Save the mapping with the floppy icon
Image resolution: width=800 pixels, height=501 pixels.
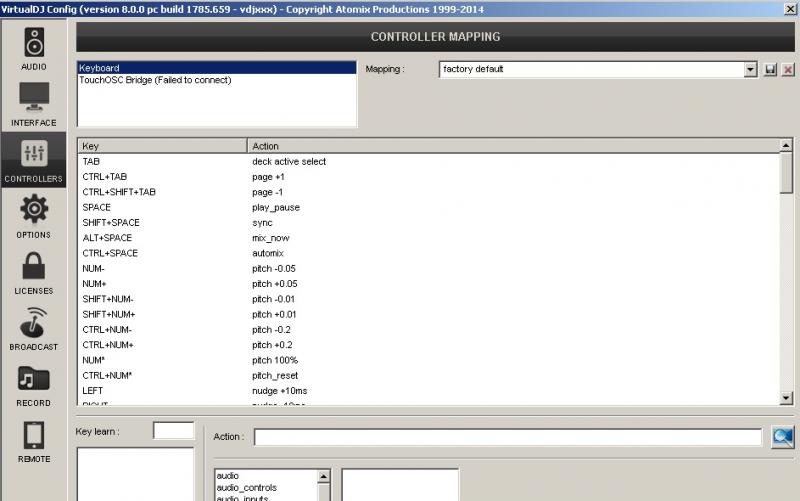coord(770,69)
